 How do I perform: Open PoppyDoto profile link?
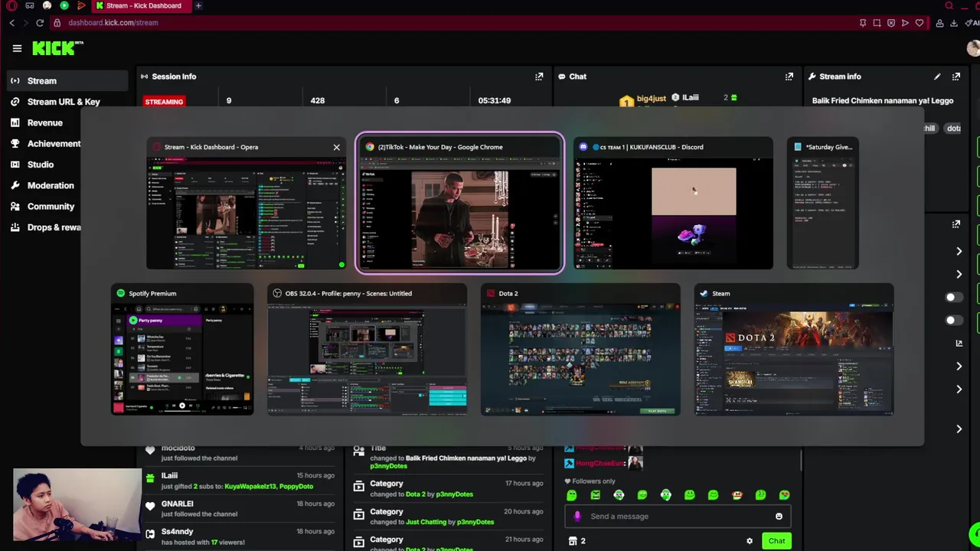click(x=296, y=487)
